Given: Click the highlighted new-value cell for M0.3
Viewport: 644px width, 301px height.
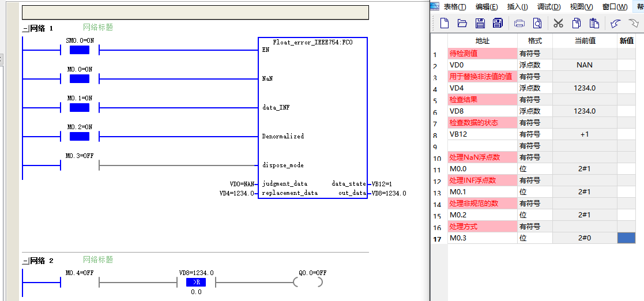Looking at the screenshot, I should click(x=626, y=238).
